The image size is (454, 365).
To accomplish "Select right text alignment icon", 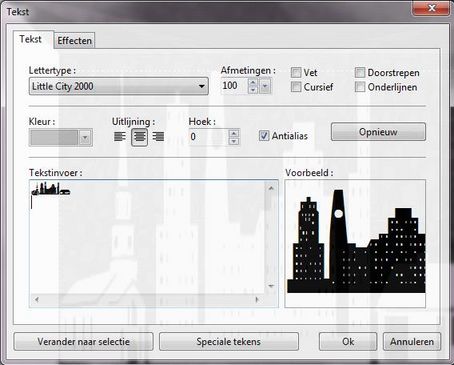I will 158,137.
